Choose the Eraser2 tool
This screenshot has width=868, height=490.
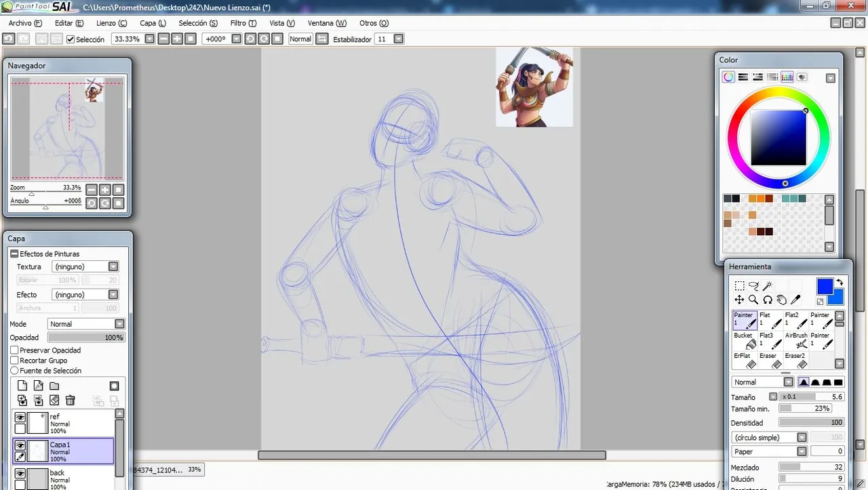point(796,360)
